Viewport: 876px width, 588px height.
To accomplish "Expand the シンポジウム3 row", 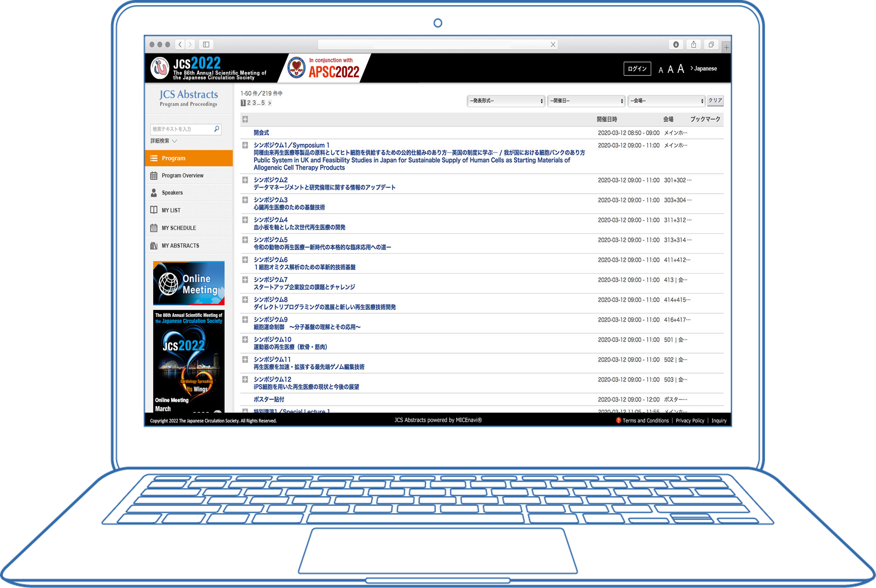I will click(x=245, y=200).
